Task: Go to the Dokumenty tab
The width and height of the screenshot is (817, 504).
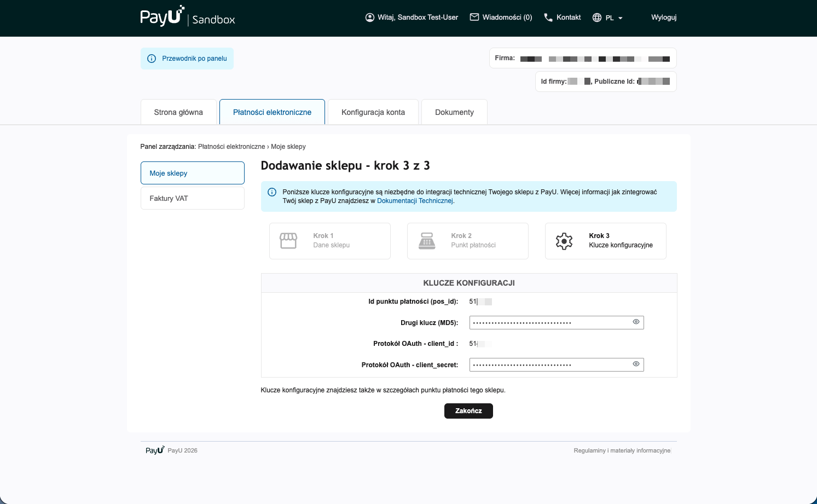Action: [454, 112]
